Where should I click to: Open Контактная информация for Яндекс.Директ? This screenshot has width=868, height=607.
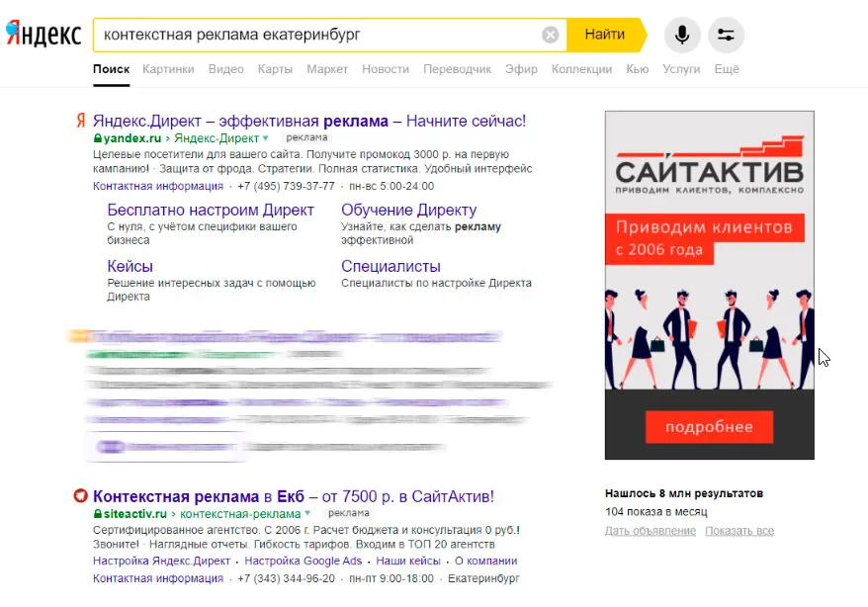(x=158, y=186)
